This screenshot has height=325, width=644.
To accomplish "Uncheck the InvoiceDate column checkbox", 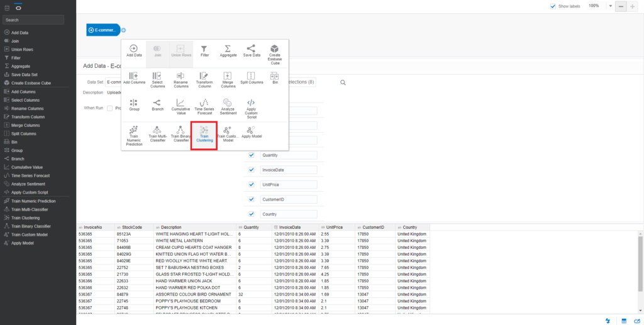I will click(252, 170).
